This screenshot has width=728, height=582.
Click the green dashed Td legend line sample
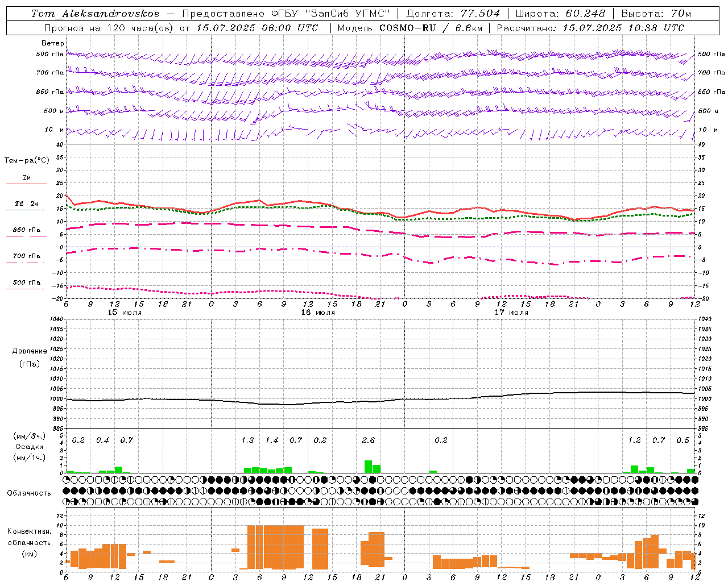tap(25, 210)
